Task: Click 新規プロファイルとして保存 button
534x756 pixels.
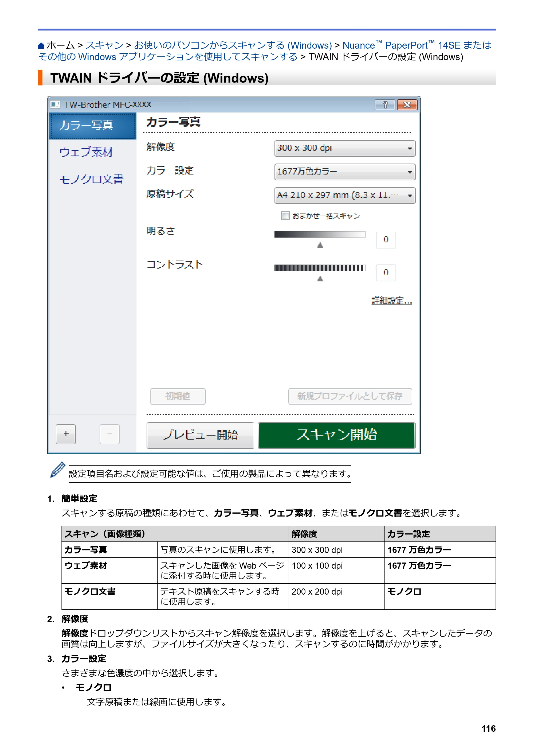Action: pos(350,396)
